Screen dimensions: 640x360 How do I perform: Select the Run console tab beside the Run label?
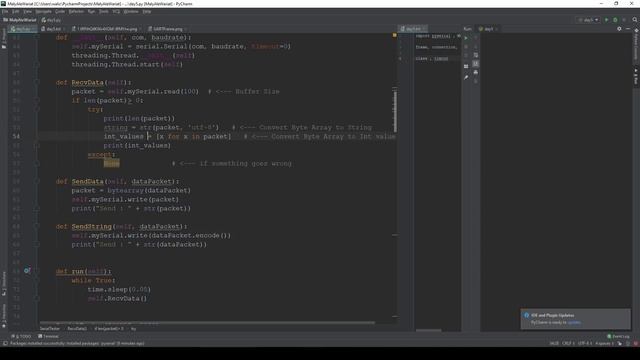pyautogui.click(x=488, y=29)
